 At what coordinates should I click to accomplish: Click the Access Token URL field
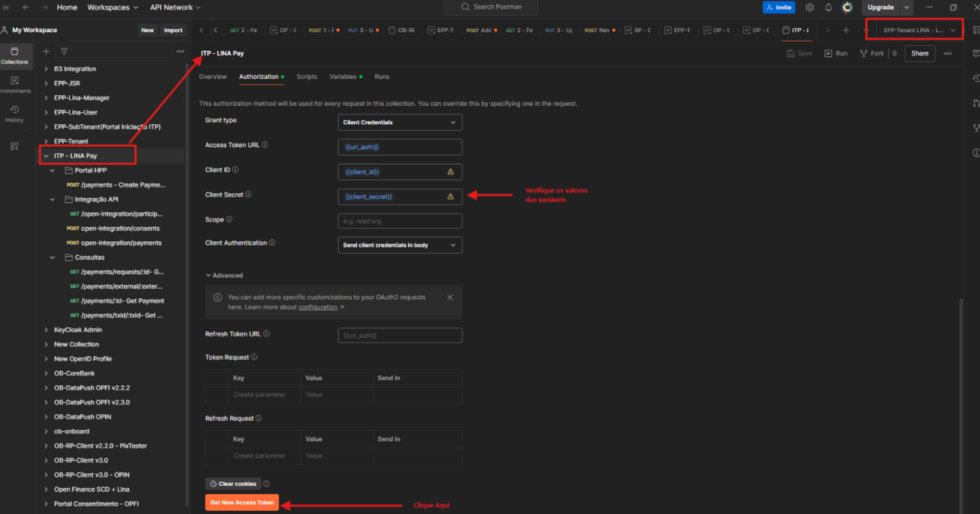click(400, 147)
